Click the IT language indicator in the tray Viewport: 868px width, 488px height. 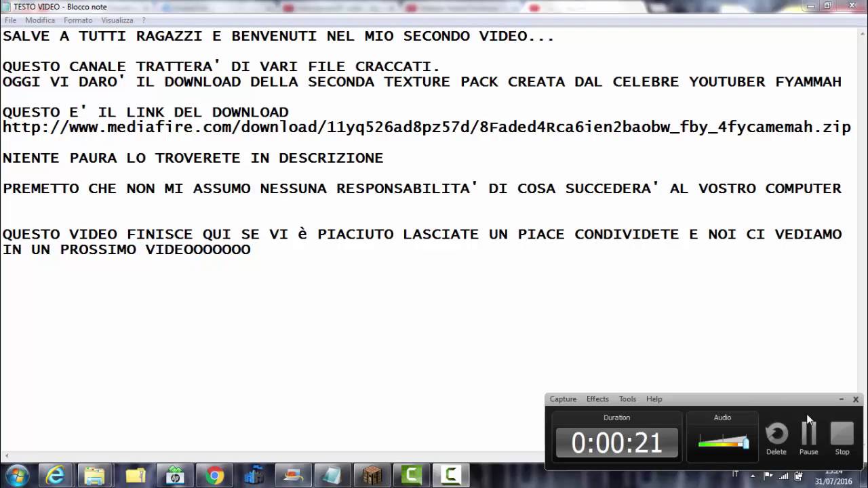click(736, 474)
